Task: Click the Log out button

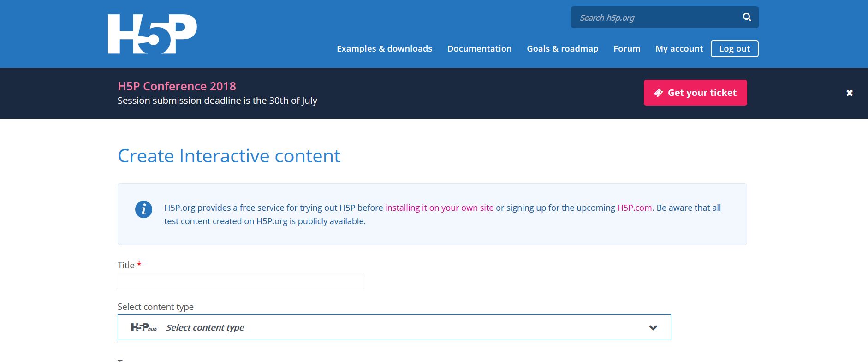Action: [x=735, y=49]
